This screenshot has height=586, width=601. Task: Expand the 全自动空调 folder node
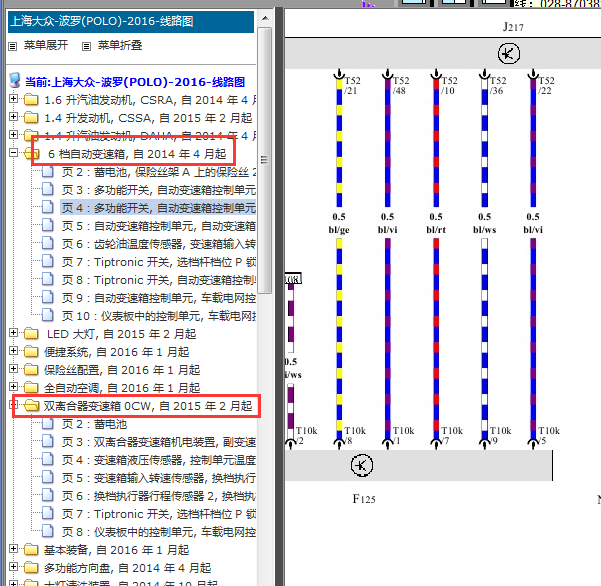point(13,387)
